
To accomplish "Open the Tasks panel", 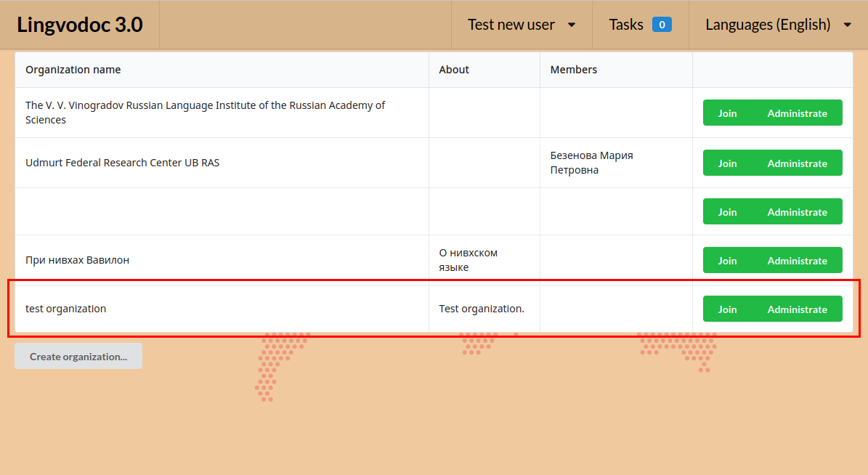I will coord(626,24).
